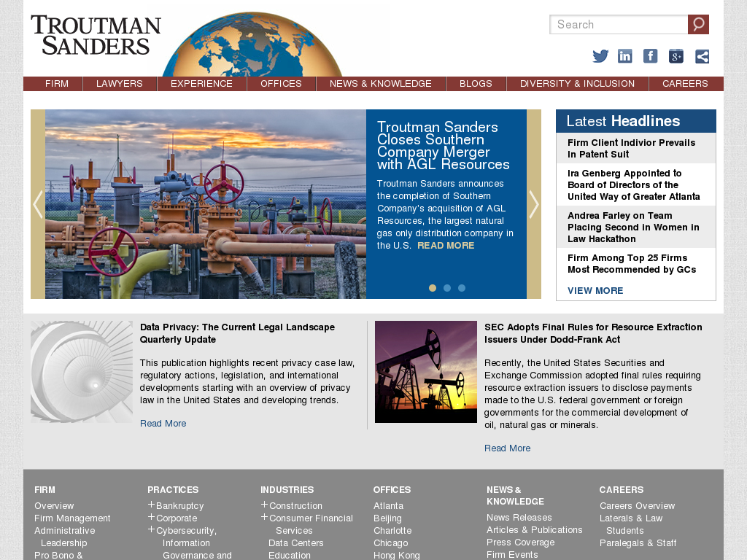Click the Troutman Sanders logo

(96, 35)
